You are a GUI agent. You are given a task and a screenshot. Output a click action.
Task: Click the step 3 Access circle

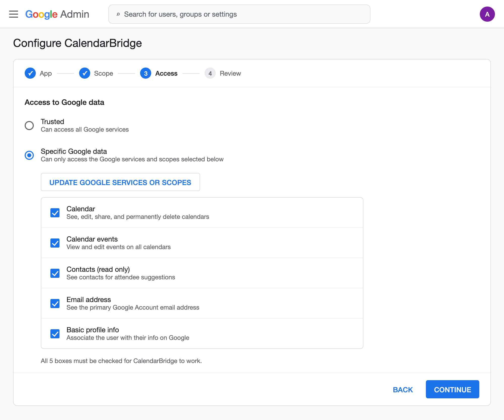(x=146, y=73)
